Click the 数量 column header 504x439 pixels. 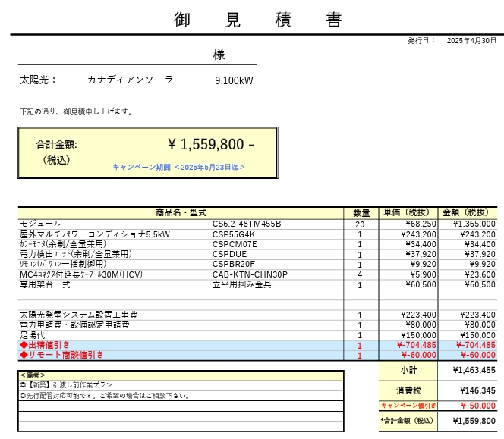[x=361, y=213]
